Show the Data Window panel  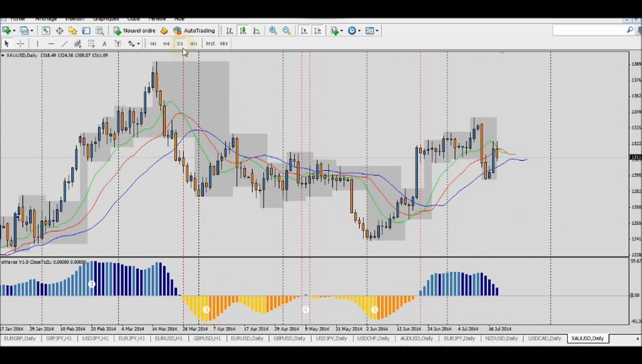pos(59,31)
